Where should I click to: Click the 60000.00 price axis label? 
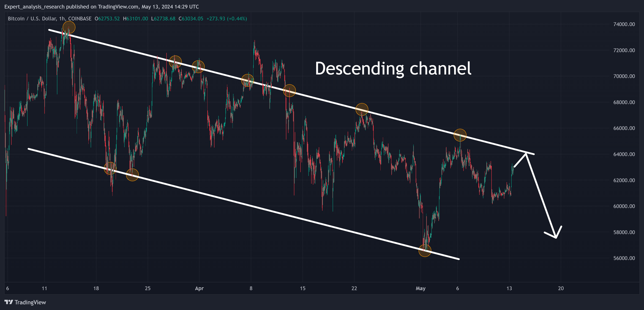(624, 206)
